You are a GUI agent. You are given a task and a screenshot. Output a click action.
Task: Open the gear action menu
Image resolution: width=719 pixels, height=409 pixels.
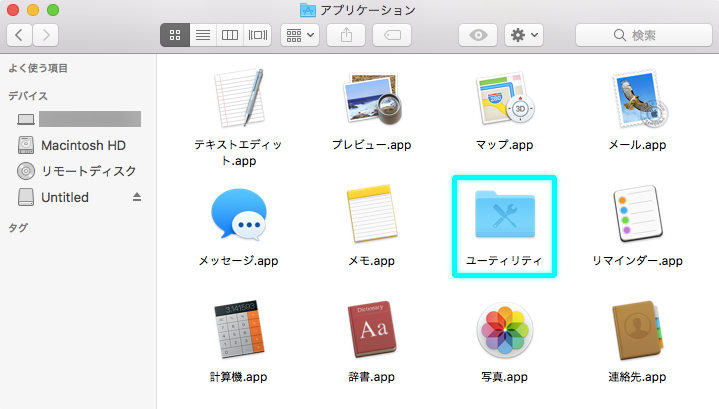pyautogui.click(x=524, y=35)
